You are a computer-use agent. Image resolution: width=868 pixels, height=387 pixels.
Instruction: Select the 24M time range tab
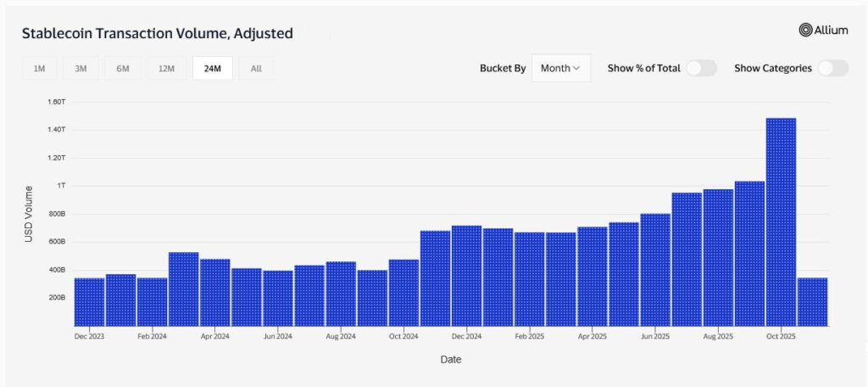[212, 69]
